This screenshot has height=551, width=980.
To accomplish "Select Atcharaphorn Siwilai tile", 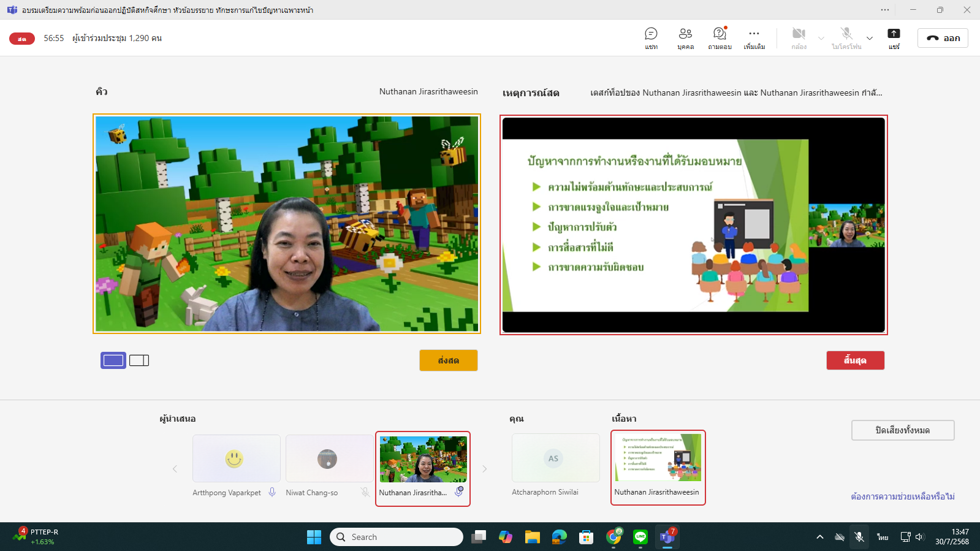I will pyautogui.click(x=556, y=458).
